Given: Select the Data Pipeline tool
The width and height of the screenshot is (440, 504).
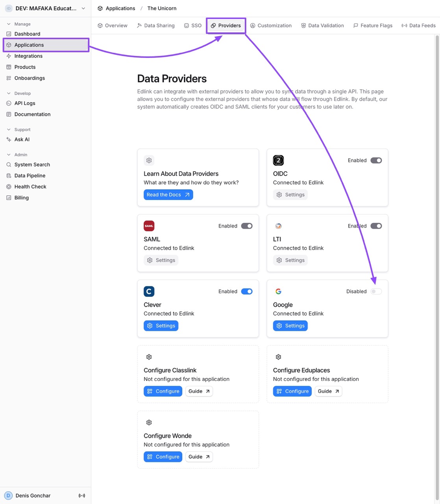Looking at the screenshot, I should [x=30, y=176].
